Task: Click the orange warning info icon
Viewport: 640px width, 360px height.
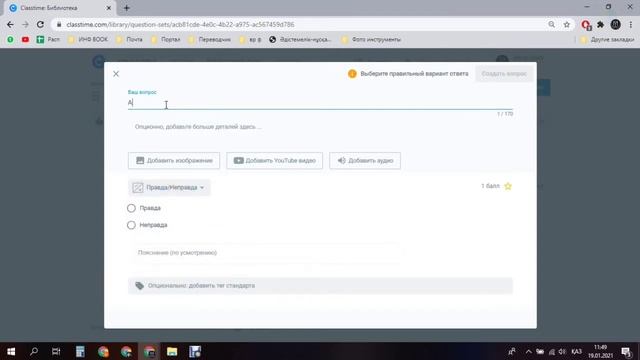Action: point(352,74)
